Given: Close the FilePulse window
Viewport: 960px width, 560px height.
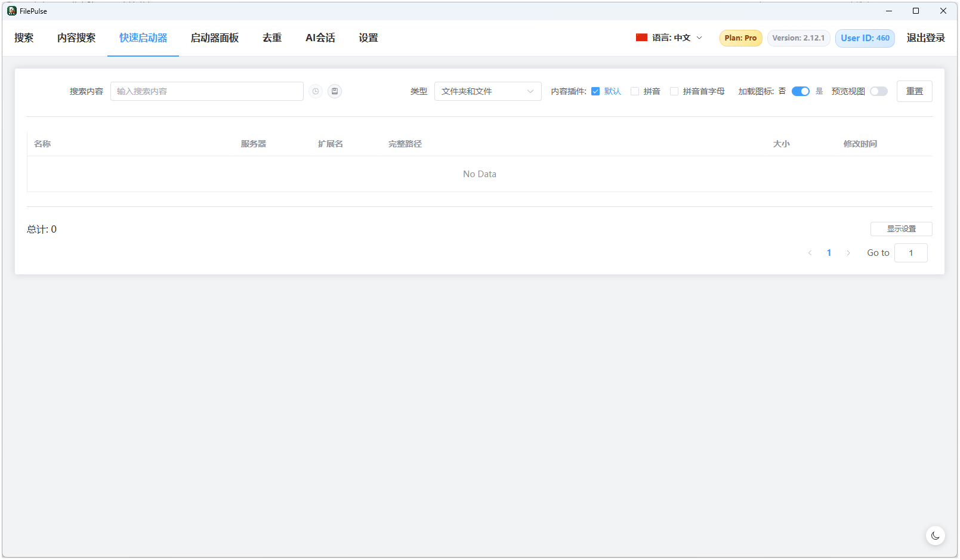Looking at the screenshot, I should point(943,11).
